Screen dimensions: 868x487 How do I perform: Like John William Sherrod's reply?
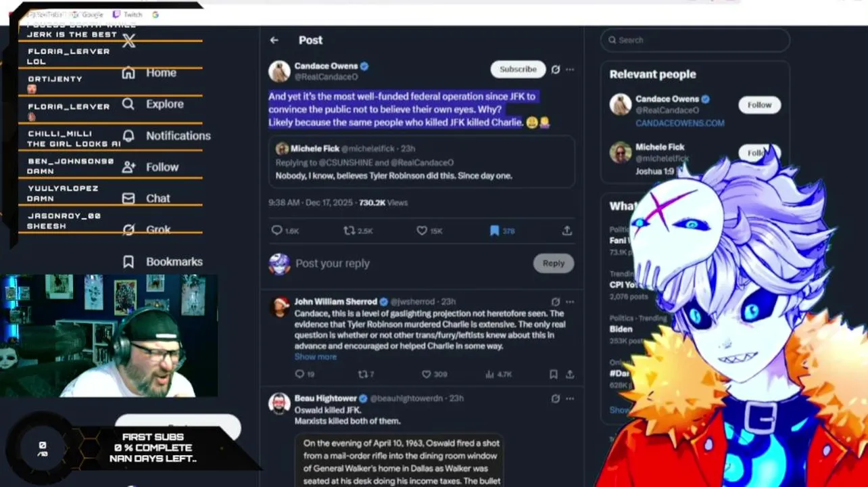coord(426,374)
